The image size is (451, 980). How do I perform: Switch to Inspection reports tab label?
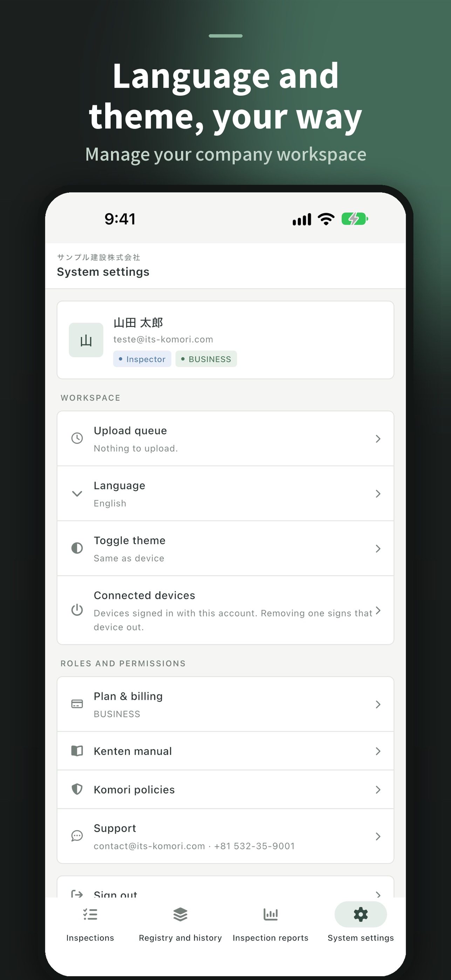pos(271,938)
